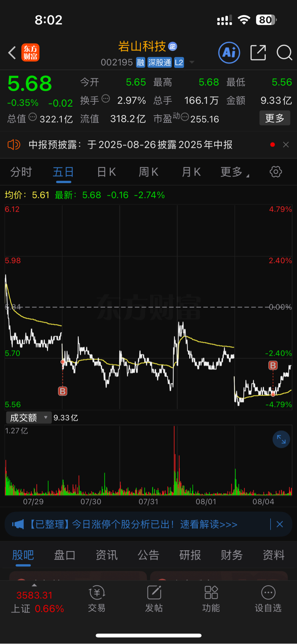Viewport: 297px width, 644px height.
Task: Switch to the 周K chart tab
Action: coord(148,172)
